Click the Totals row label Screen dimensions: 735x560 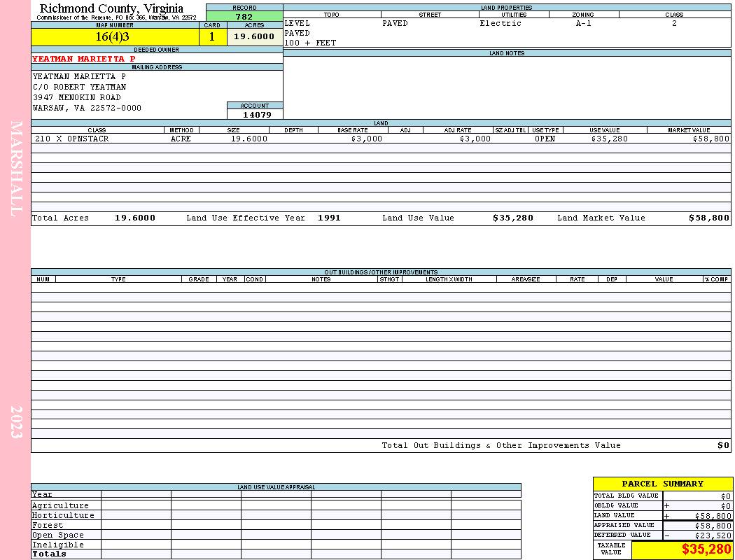(x=49, y=554)
